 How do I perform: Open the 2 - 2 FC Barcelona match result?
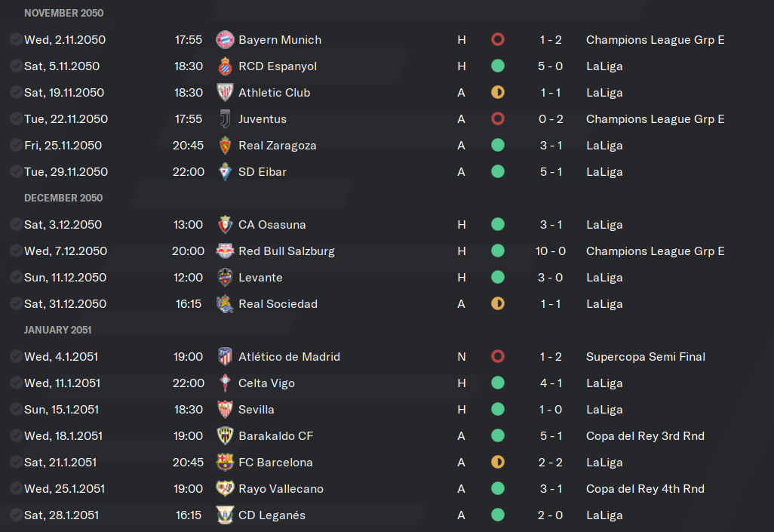click(551, 463)
